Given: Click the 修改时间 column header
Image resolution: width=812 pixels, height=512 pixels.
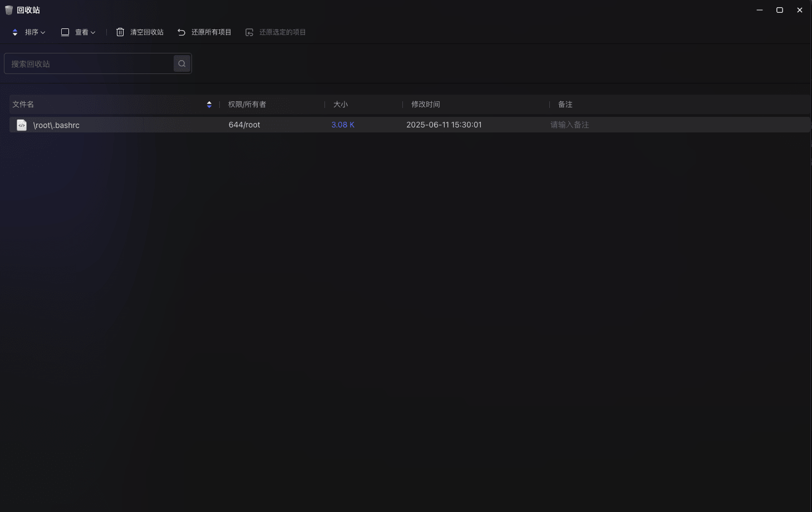Looking at the screenshot, I should pyautogui.click(x=426, y=105).
